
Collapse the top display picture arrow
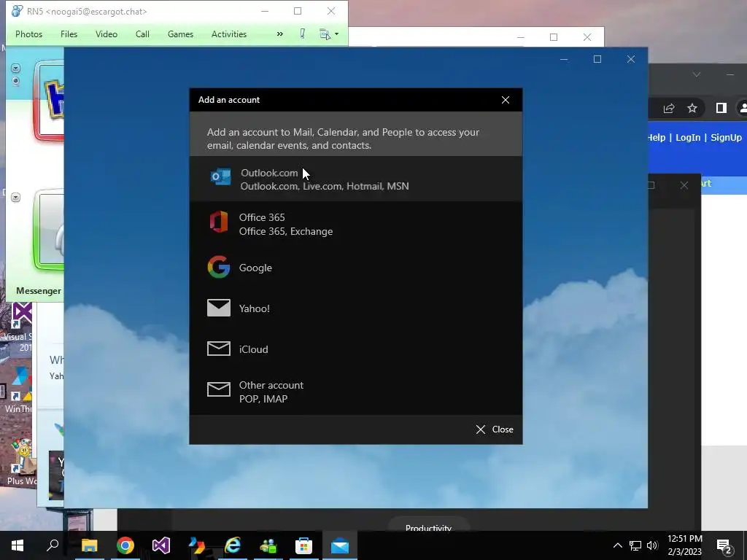pyautogui.click(x=16, y=69)
